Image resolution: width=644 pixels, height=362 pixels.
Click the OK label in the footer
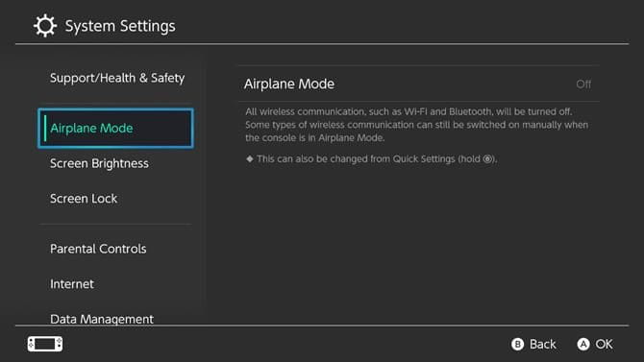(x=605, y=344)
